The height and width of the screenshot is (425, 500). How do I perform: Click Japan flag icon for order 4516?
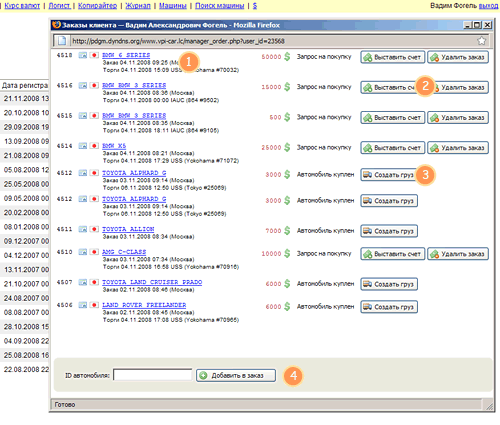click(x=94, y=86)
